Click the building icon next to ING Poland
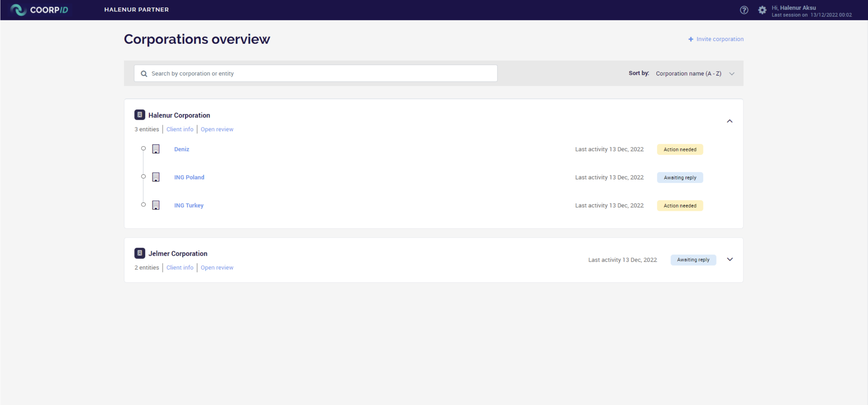 [156, 177]
